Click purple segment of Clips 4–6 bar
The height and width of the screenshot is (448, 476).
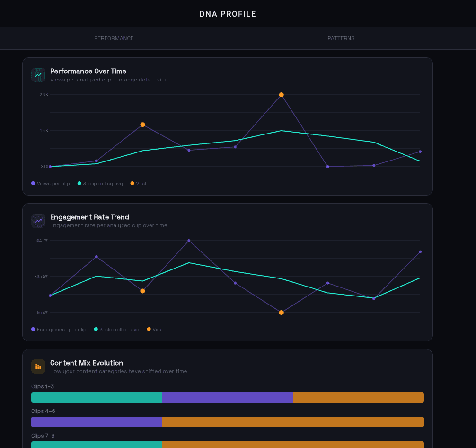pyautogui.click(x=97, y=422)
